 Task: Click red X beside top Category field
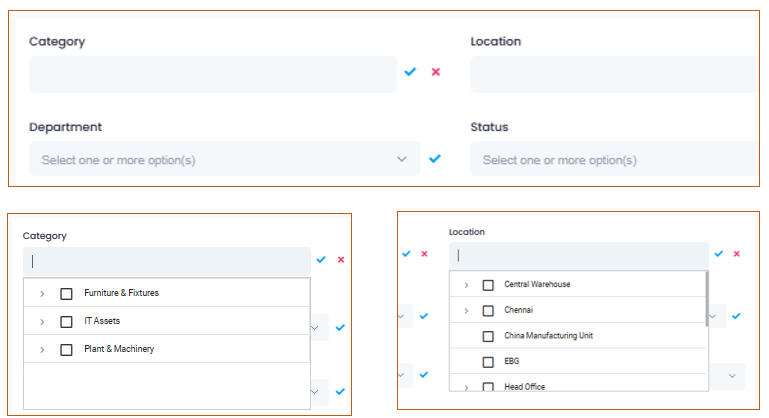click(x=436, y=72)
